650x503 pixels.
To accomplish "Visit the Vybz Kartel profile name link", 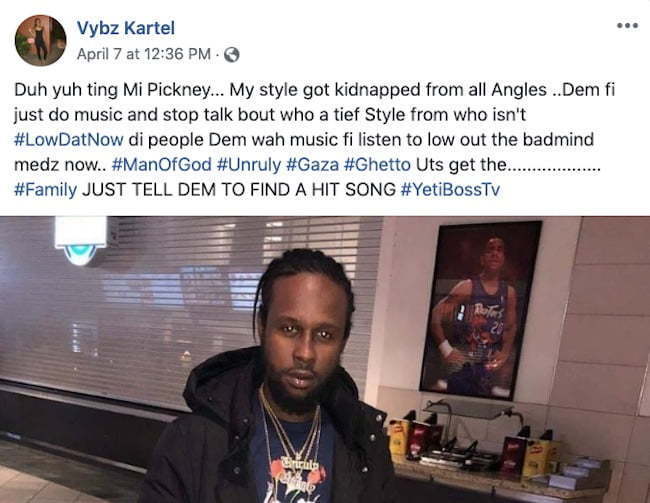I will click(x=126, y=28).
